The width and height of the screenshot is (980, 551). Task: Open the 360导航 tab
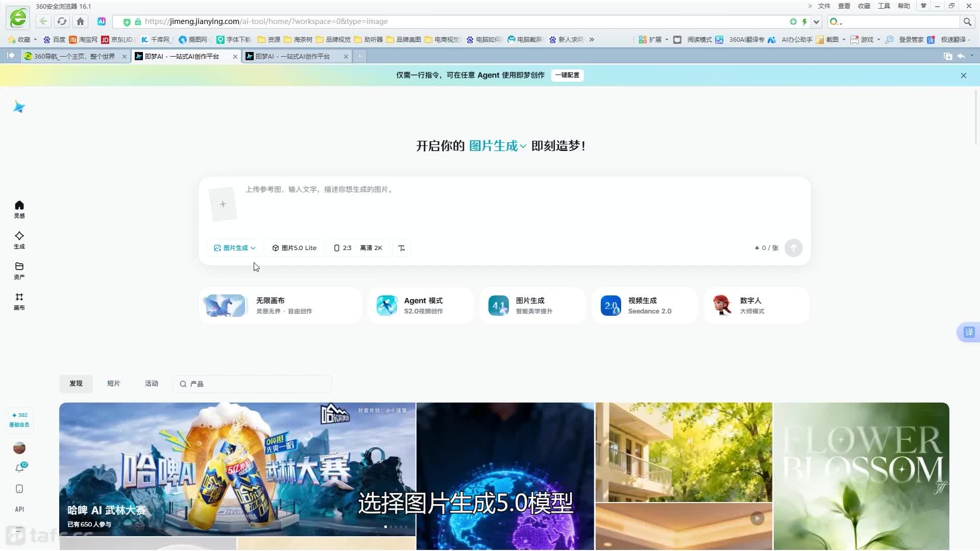(75, 56)
